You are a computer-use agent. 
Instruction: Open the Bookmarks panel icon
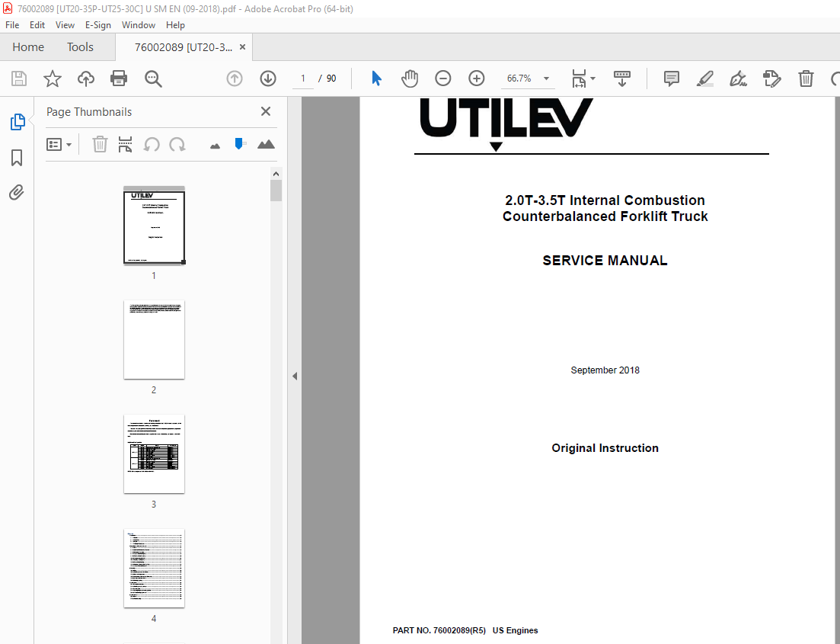click(x=17, y=158)
